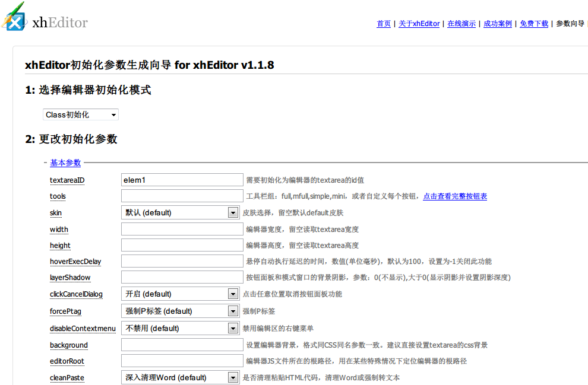Image resolution: width=588 pixels, height=385 pixels.
Task: Open the 关于xhEditor link
Action: coord(419,24)
